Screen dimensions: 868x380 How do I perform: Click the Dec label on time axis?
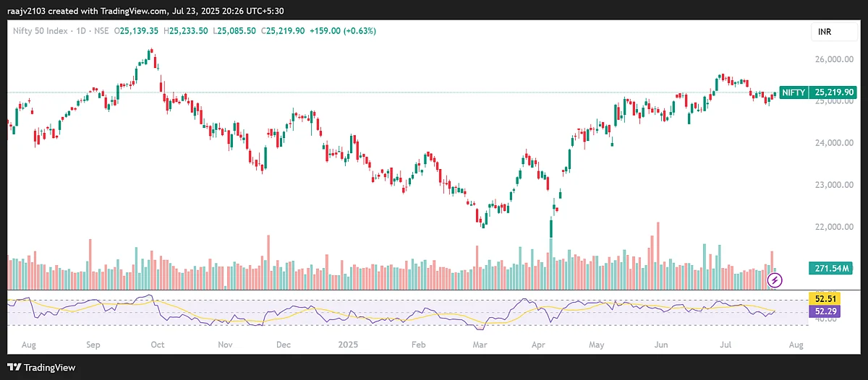point(283,346)
